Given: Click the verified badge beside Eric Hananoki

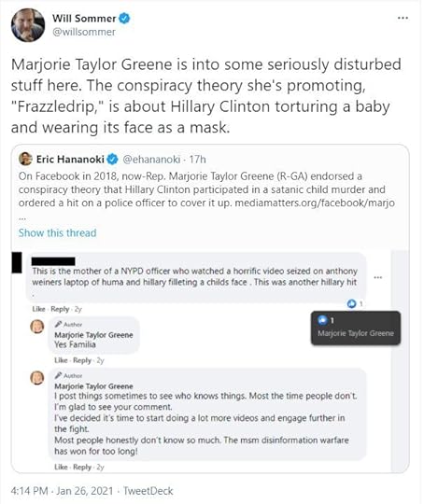Looking at the screenshot, I should 112,159.
